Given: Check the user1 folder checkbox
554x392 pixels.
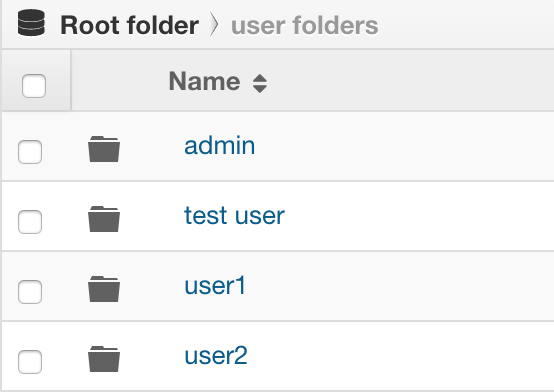Looking at the screenshot, I should pos(30,292).
